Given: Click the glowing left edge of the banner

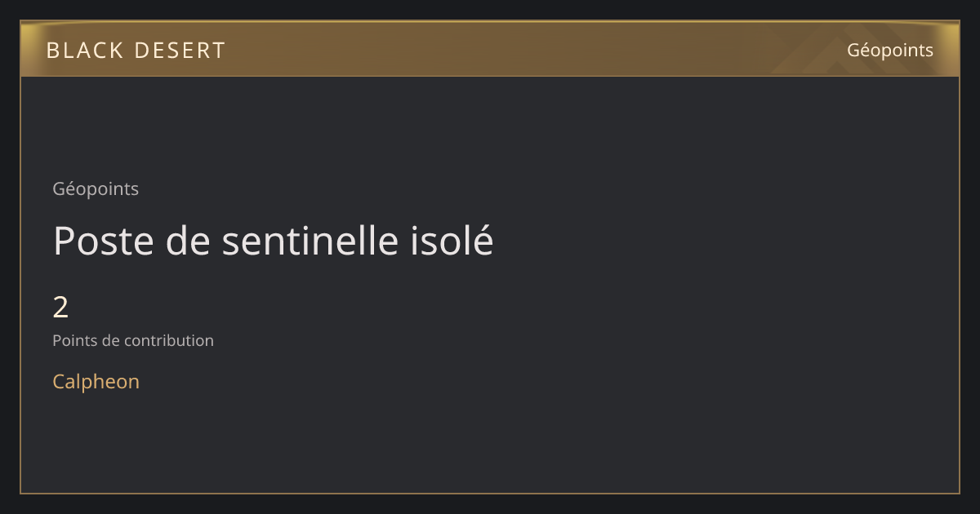Looking at the screenshot, I should (31, 49).
